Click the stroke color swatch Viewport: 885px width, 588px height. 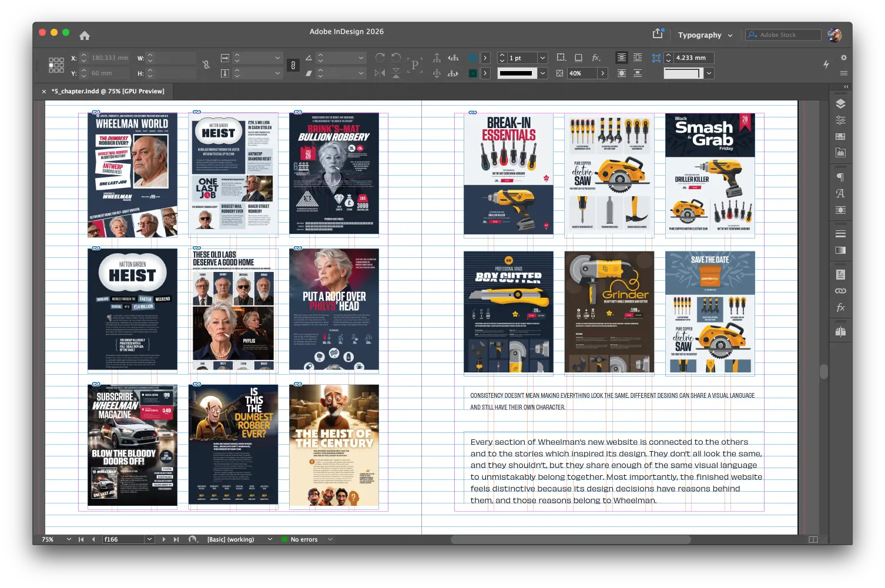pyautogui.click(x=472, y=73)
